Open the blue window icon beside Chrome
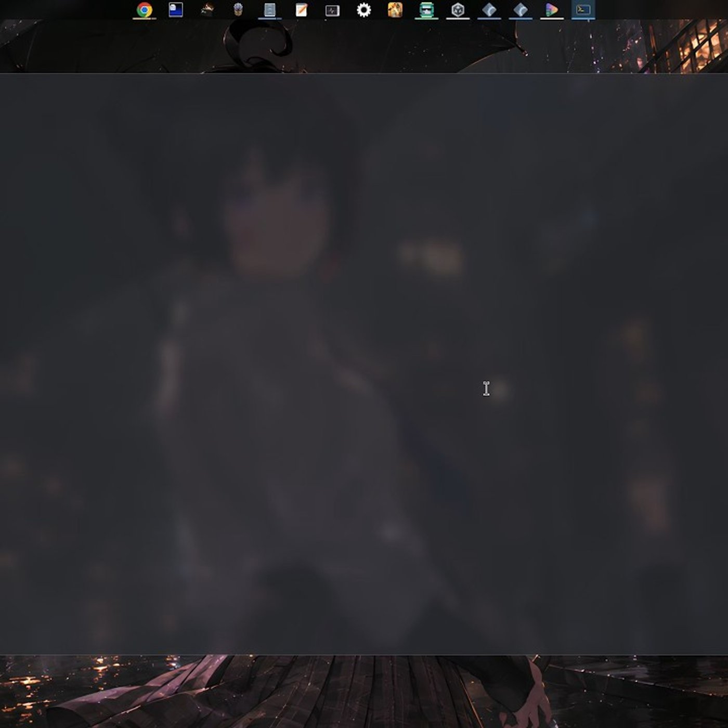Image resolution: width=728 pixels, height=728 pixels. 176,10
